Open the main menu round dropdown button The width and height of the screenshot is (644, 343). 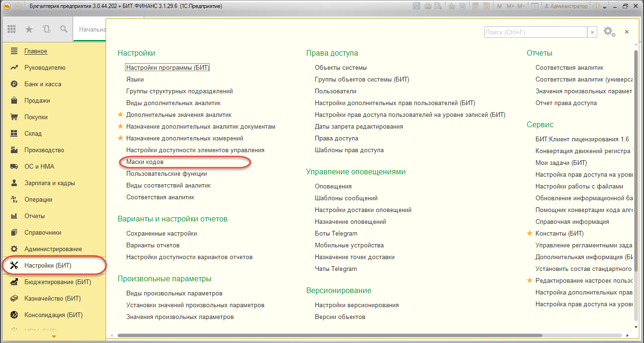point(18,6)
